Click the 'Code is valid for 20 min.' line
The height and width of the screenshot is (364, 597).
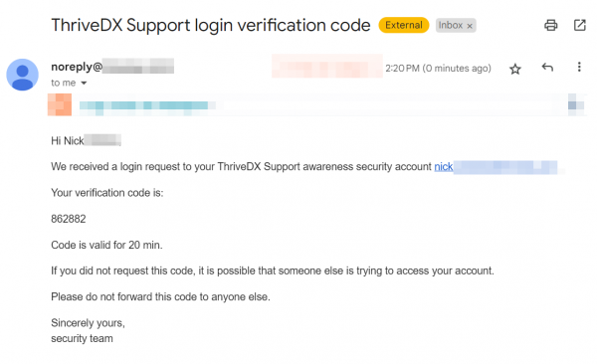click(106, 245)
